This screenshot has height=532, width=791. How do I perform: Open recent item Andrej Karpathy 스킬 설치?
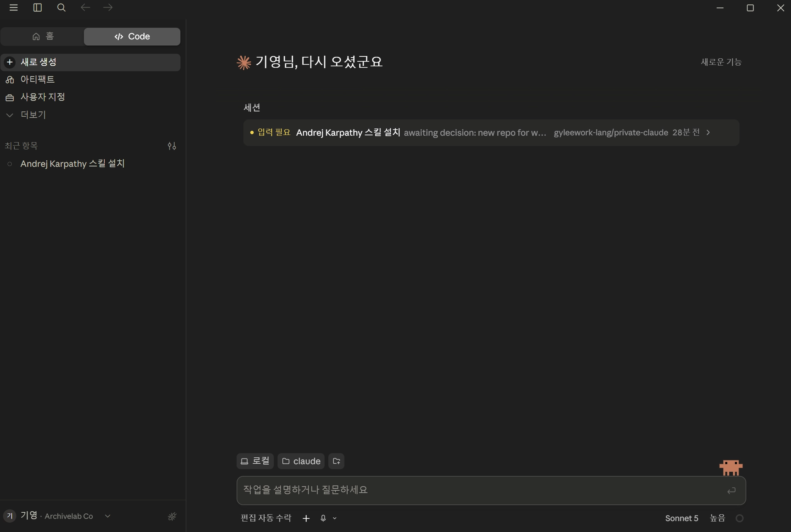tap(90, 164)
